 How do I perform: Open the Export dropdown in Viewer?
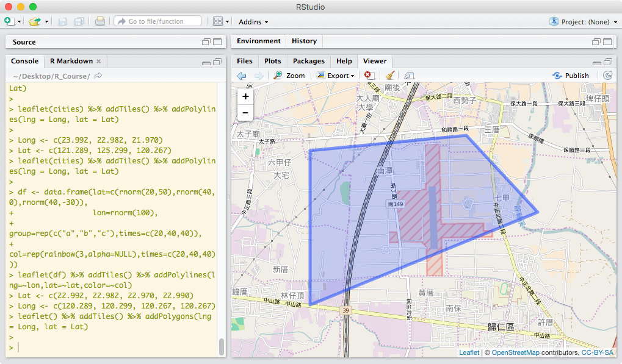336,76
